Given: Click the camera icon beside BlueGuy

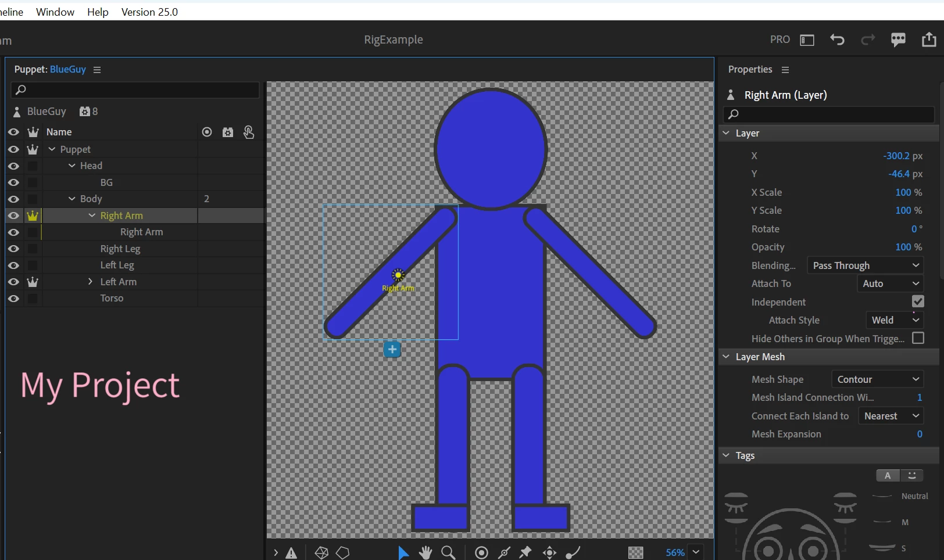Looking at the screenshot, I should click(x=85, y=112).
